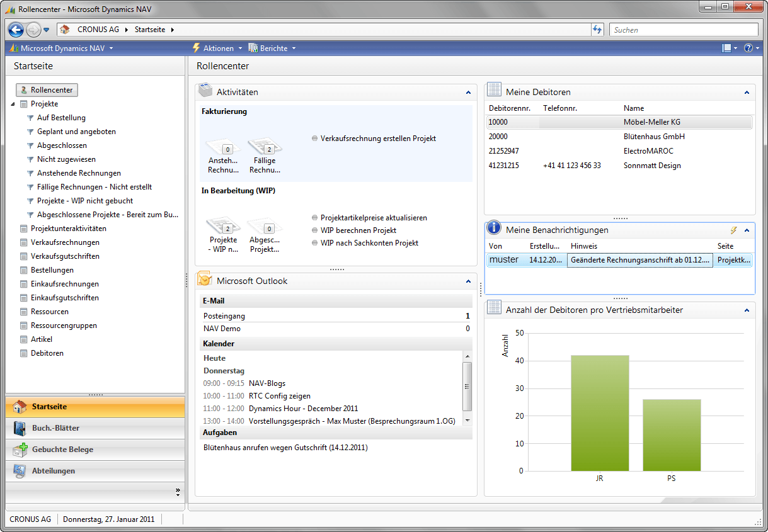Screen dimensions: 768x532
Task: Select the Sonnmatt Design customer row
Action: [x=620, y=166]
